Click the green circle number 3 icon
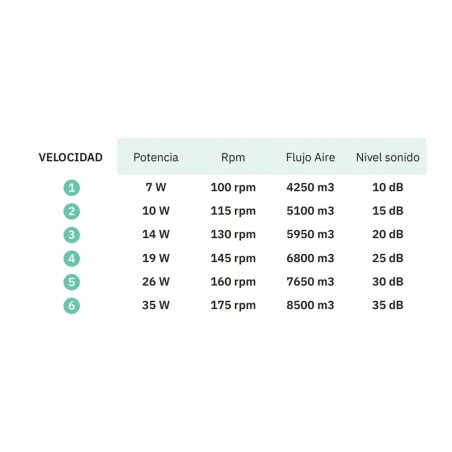 point(72,235)
